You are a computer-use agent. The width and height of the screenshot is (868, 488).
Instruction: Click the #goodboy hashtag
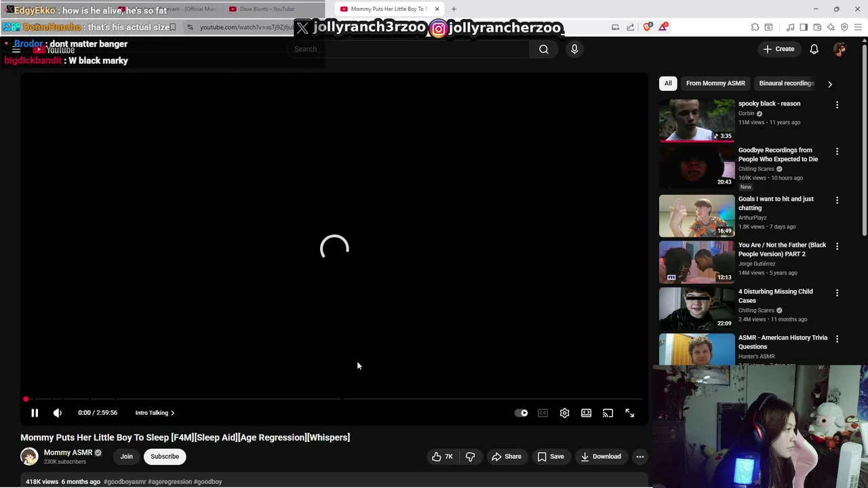click(x=208, y=482)
